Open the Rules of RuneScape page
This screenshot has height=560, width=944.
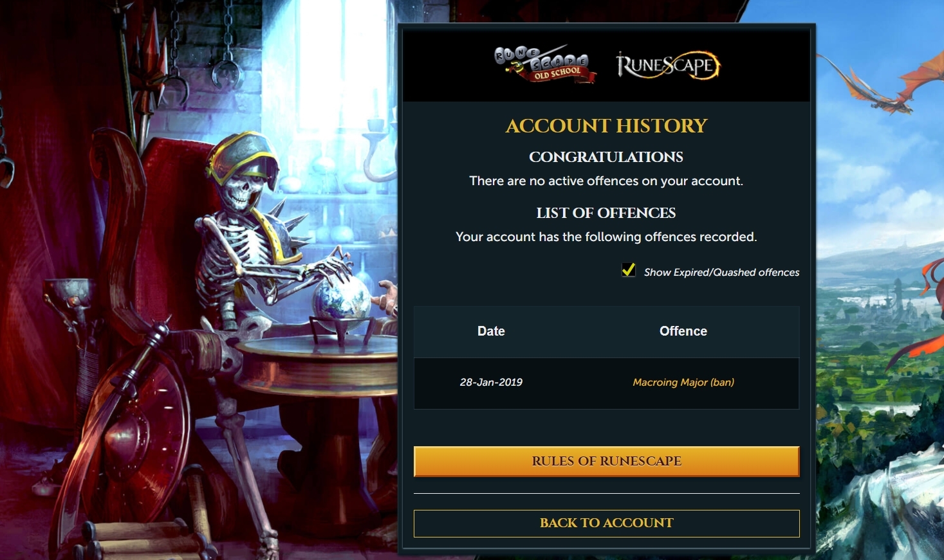(x=606, y=461)
